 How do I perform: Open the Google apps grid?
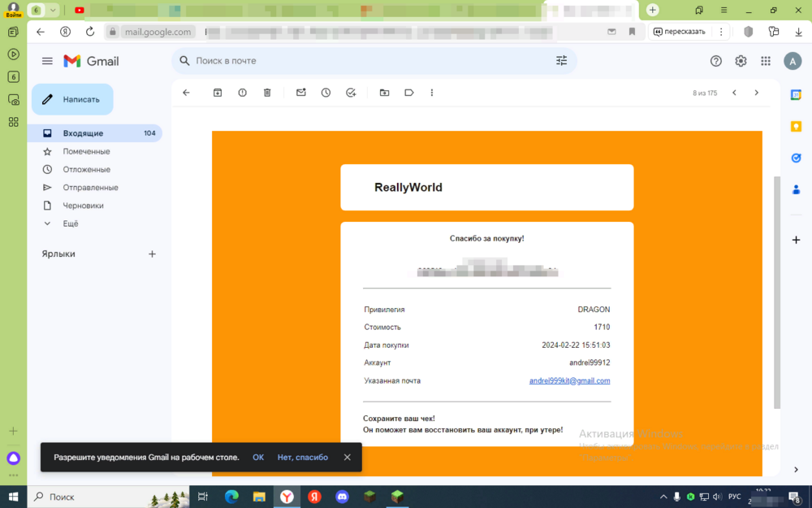tap(766, 61)
